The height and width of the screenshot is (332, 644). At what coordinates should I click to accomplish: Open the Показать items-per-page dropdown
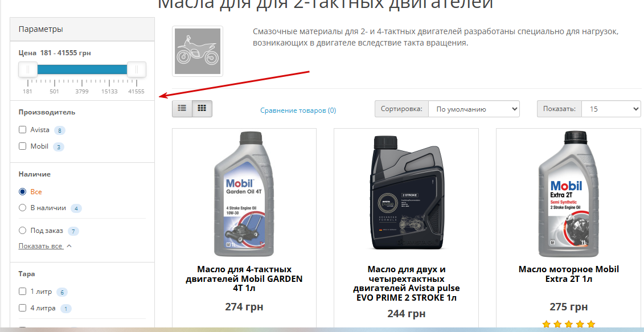[x=611, y=109]
